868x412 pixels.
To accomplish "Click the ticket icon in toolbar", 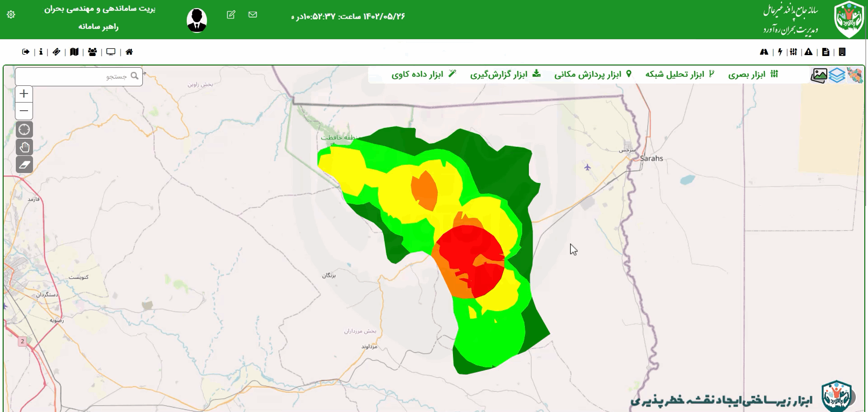I will point(57,52).
